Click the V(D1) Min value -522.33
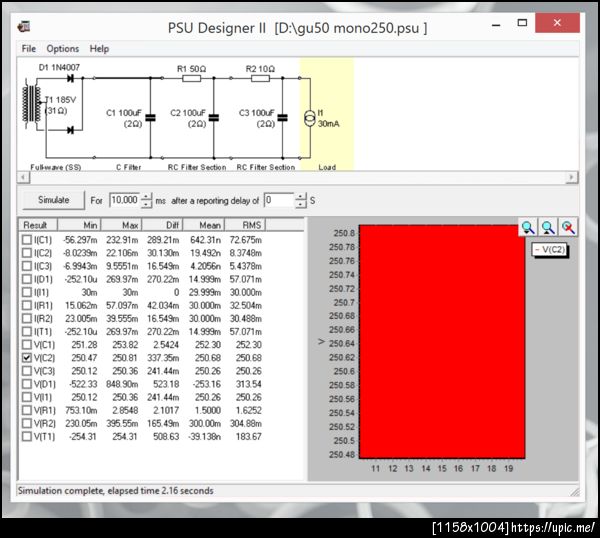Screen dimensions: 600x538 click(x=83, y=384)
